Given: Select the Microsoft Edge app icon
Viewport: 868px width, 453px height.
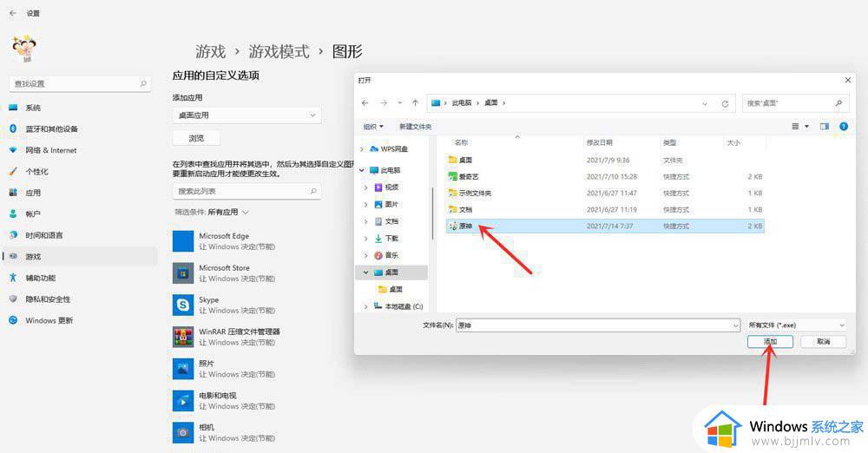Looking at the screenshot, I should coord(182,241).
